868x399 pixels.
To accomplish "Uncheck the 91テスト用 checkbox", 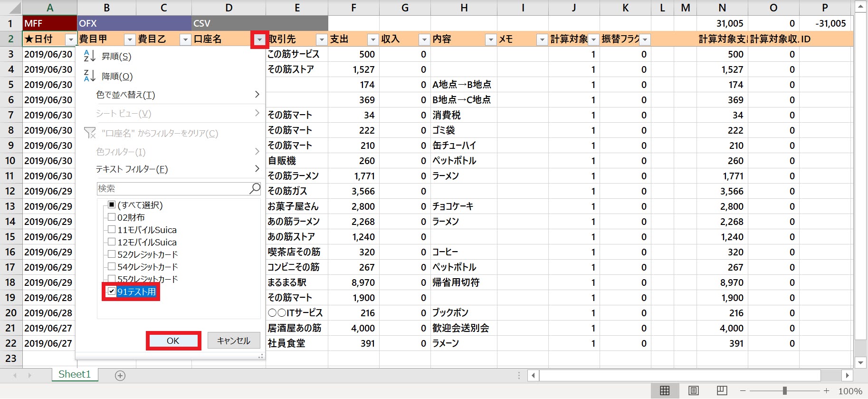I will [112, 292].
